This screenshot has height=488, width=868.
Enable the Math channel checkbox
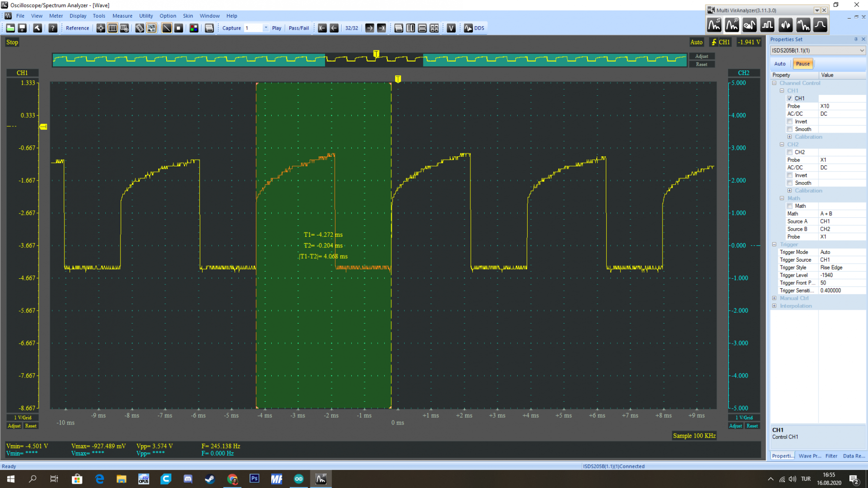click(x=790, y=206)
